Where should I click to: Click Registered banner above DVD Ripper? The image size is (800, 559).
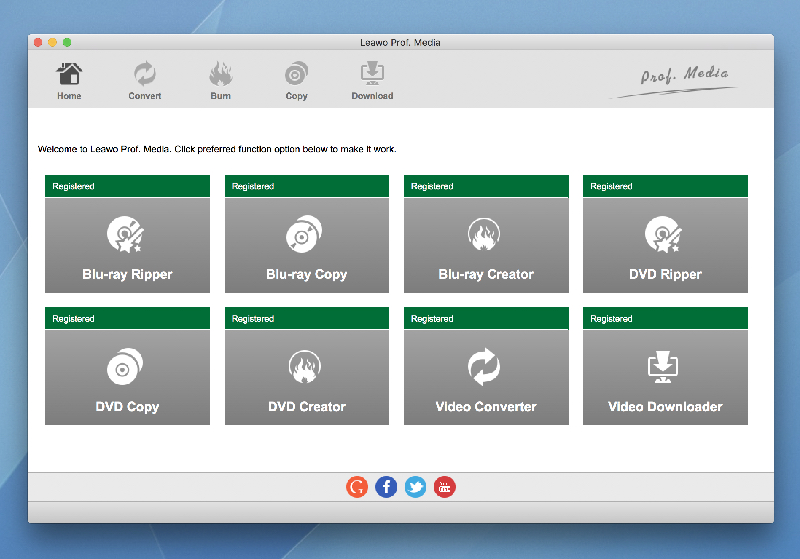coord(665,186)
